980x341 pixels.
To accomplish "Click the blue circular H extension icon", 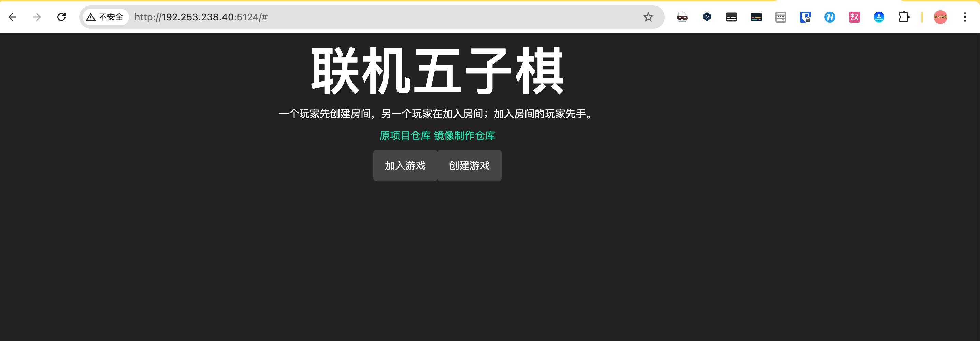I will 830,17.
